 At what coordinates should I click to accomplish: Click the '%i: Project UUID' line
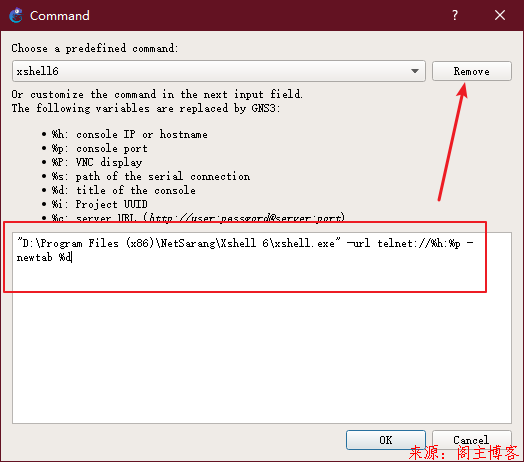click(x=99, y=204)
